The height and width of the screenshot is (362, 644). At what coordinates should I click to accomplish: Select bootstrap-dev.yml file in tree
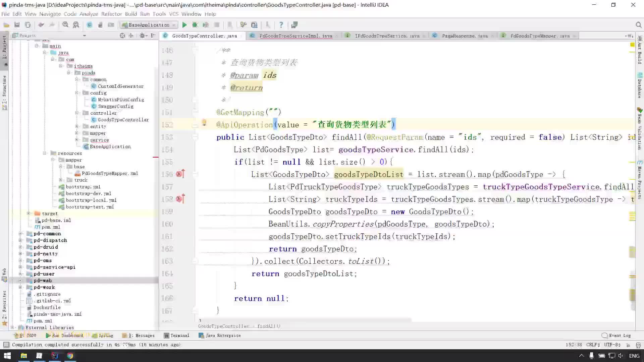coord(88,193)
